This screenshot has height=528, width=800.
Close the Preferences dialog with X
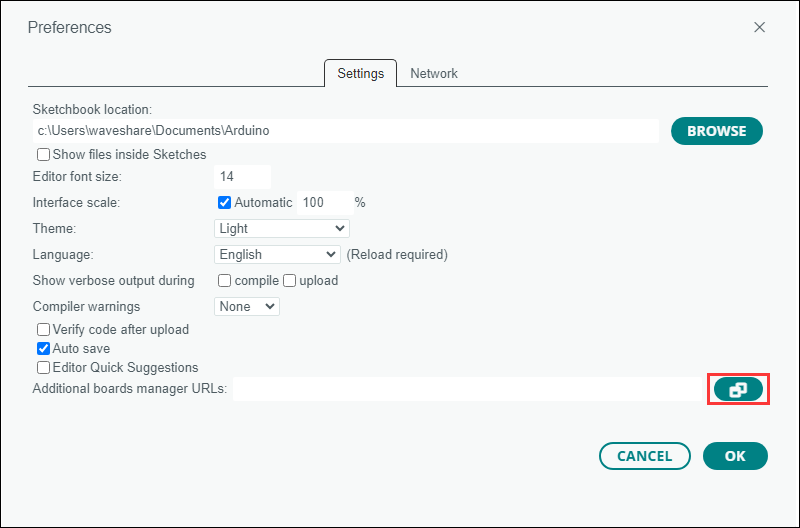tap(759, 27)
